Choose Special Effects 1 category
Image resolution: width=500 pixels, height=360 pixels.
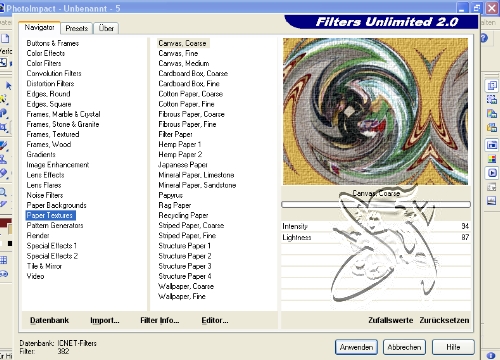point(52,246)
